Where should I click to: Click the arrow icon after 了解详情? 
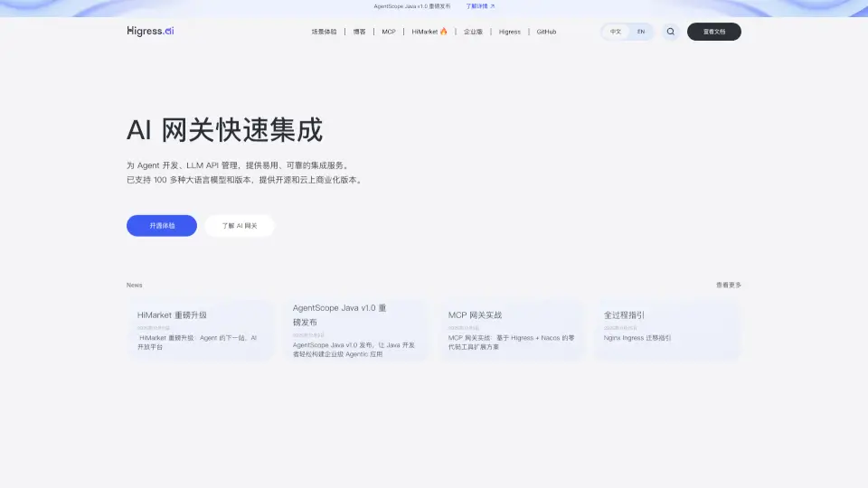[492, 6]
